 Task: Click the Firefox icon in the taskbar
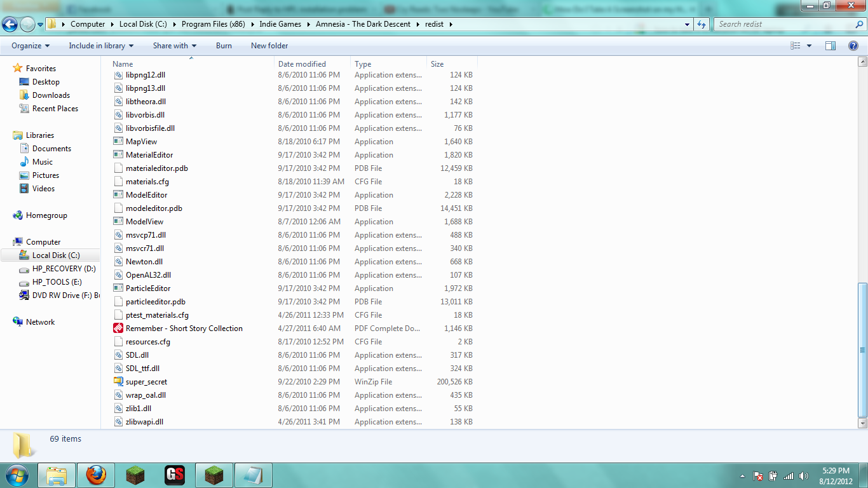pyautogui.click(x=96, y=475)
